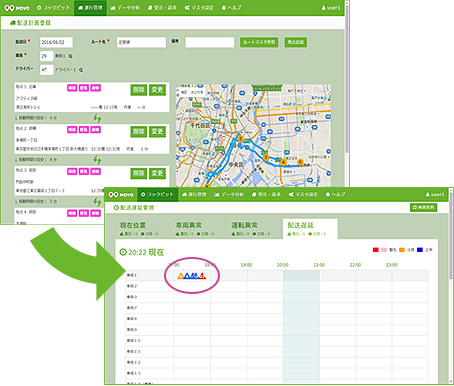
Task: Click the driver search magnifier icon
Action: click(x=81, y=70)
